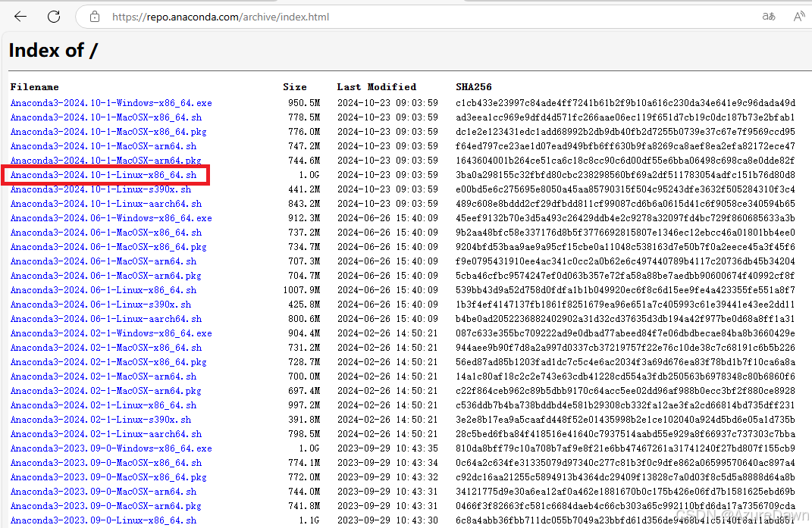Click Anaconda3-2024.10-1-MacOSX-arm64.pkg link
The width and height of the screenshot is (812, 528).
click(105, 161)
